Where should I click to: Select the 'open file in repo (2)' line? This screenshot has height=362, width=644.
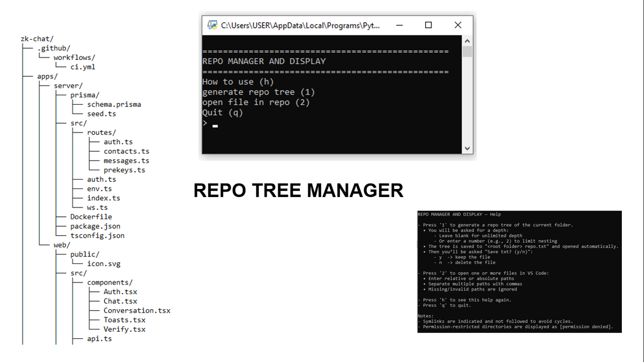256,102
